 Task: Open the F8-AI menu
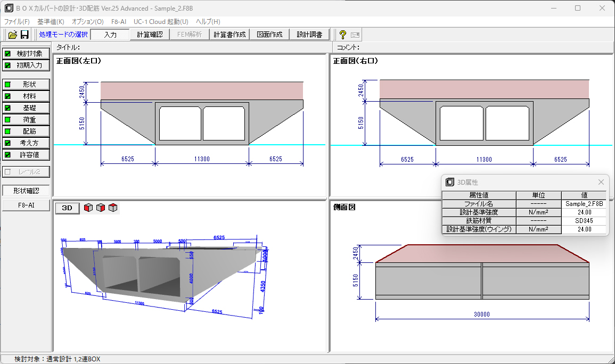(x=119, y=21)
